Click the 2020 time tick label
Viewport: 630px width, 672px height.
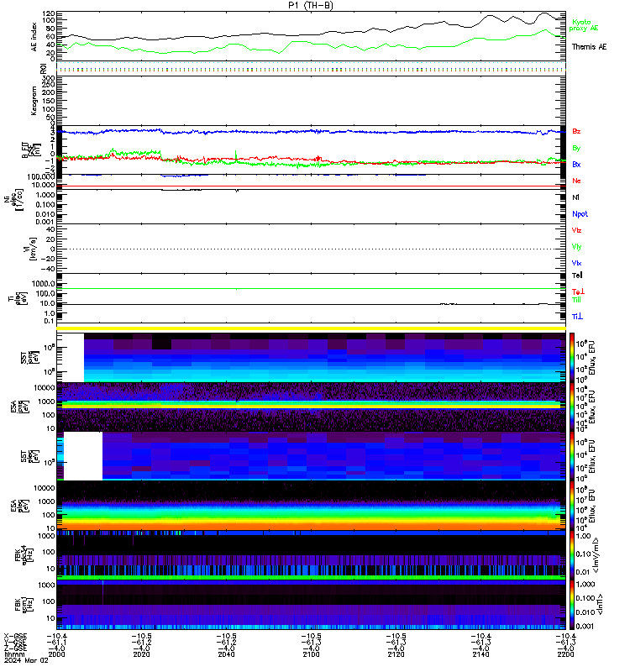141,654
